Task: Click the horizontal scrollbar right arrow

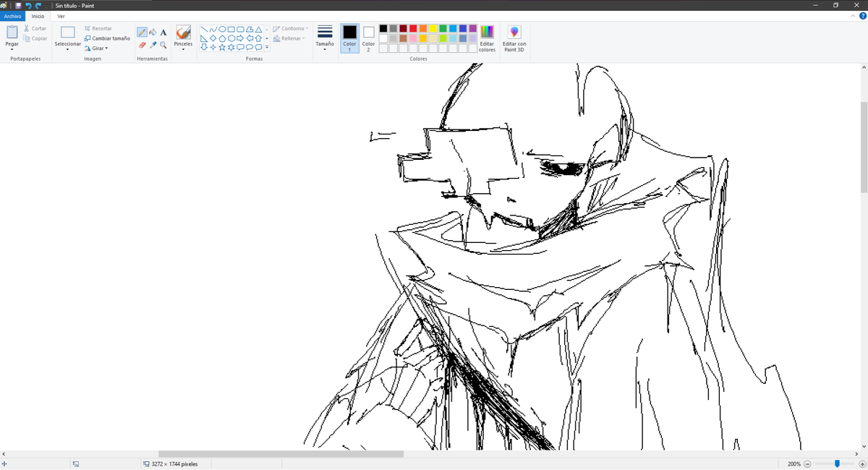Action: (x=856, y=454)
